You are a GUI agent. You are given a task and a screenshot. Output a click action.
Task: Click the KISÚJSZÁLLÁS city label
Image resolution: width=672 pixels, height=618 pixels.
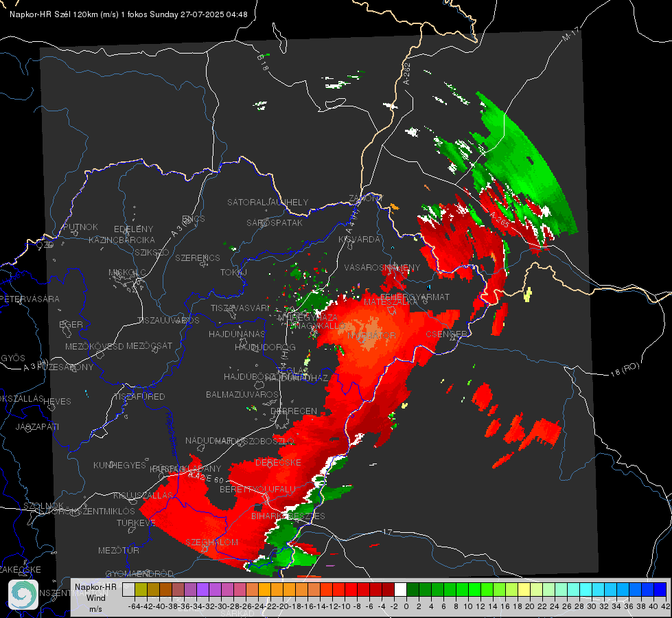pyautogui.click(x=143, y=495)
